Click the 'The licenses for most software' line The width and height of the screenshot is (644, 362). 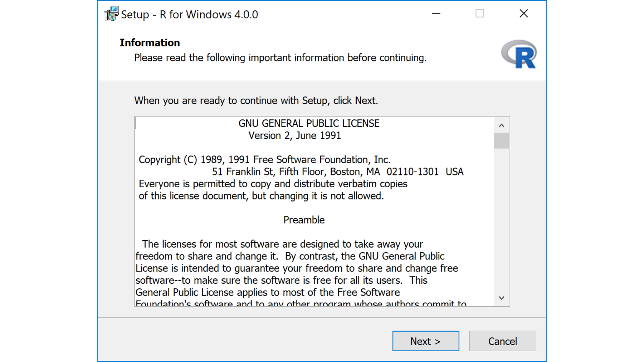tap(282, 244)
